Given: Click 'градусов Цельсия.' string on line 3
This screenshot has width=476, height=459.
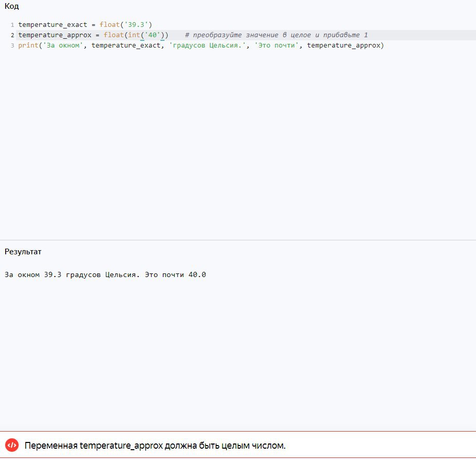Looking at the screenshot, I should pos(207,45).
